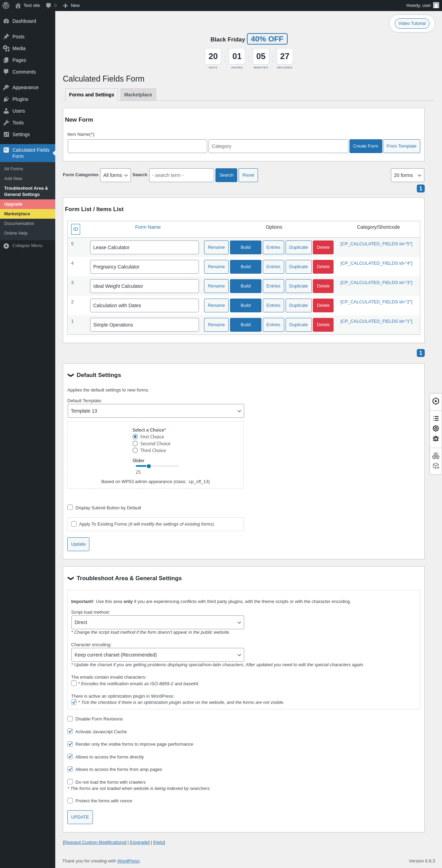
Task: Click the gear icon in floating toolbar
Action: pos(436,428)
